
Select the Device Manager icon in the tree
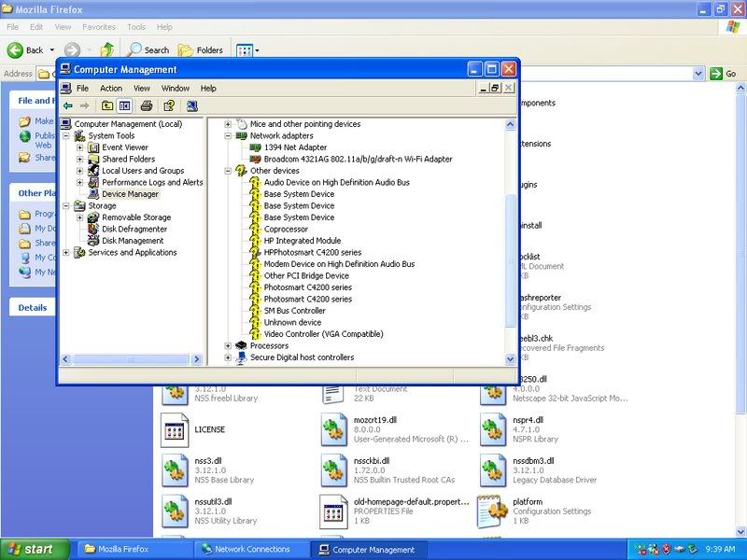coord(93,194)
